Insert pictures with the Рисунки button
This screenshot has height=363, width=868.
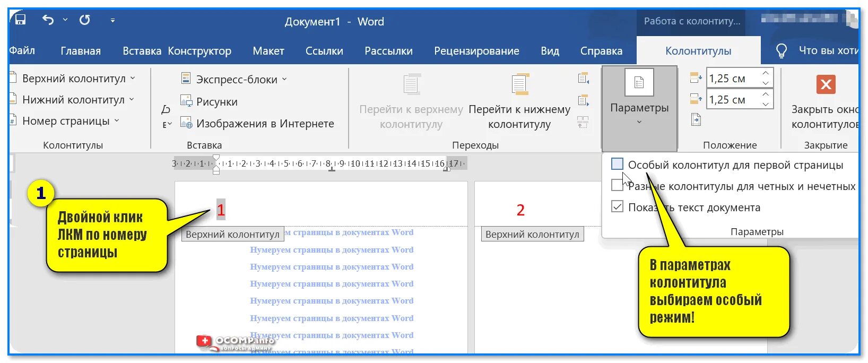click(209, 101)
